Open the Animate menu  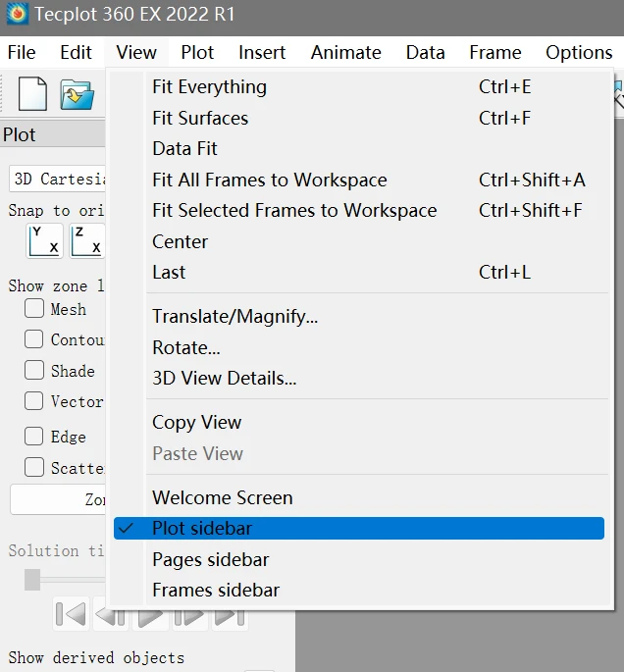347,53
